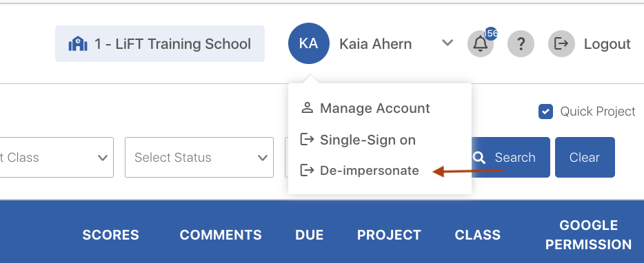Click the question mark help icon
644x263 pixels.
click(521, 43)
